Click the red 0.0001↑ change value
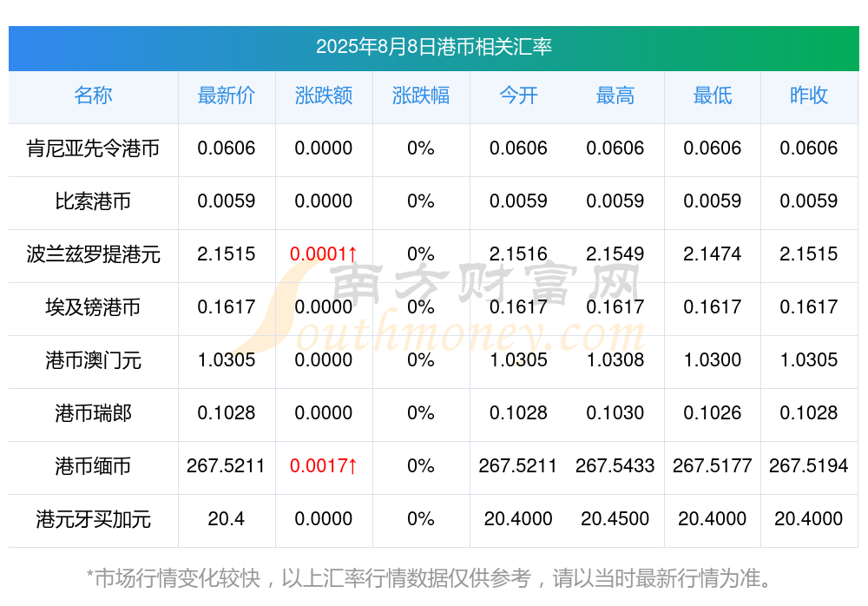This screenshot has height=606, width=868. tap(323, 254)
